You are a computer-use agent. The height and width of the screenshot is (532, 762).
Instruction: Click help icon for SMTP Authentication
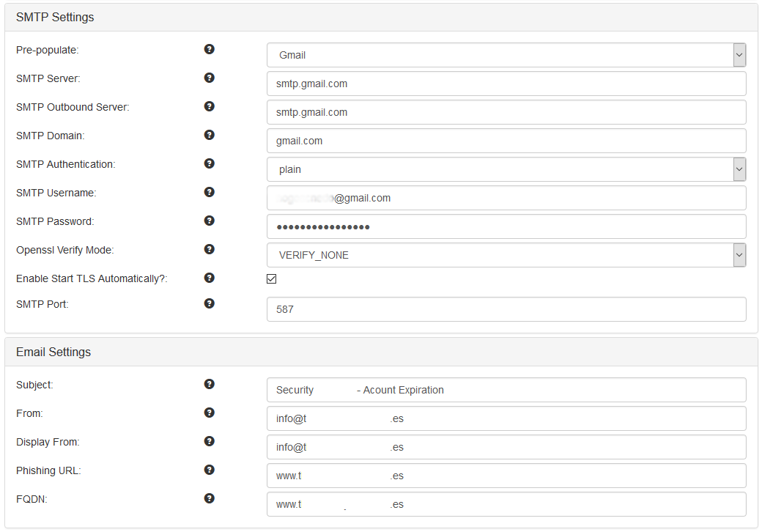pyautogui.click(x=209, y=163)
